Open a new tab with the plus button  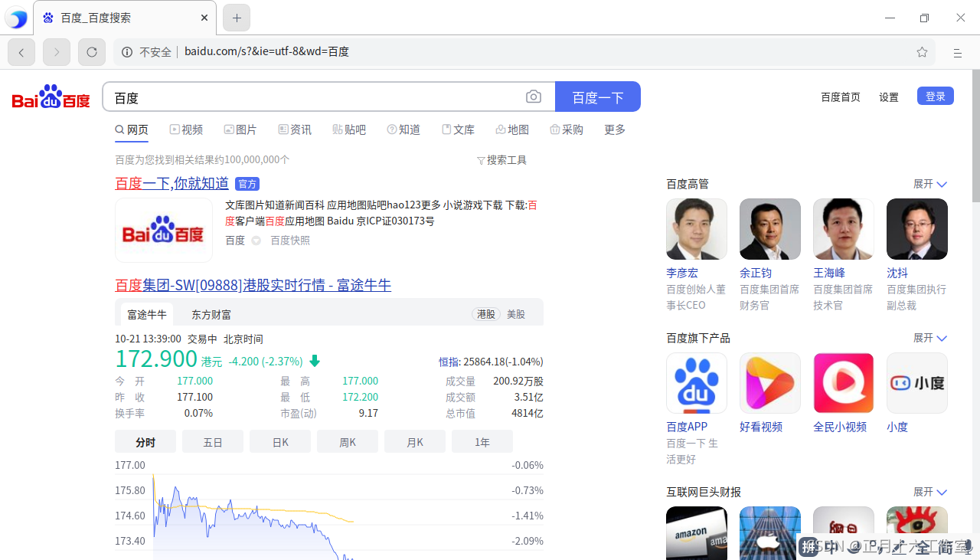click(237, 18)
